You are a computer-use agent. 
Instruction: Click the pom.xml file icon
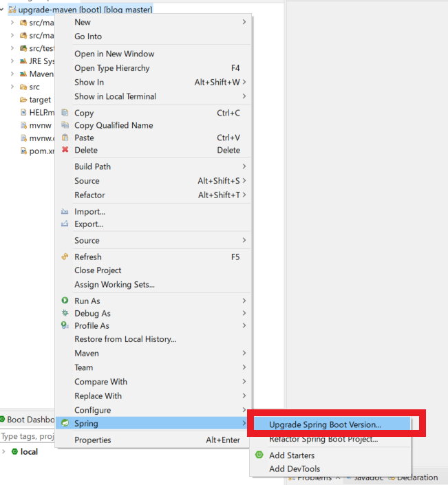(23, 151)
